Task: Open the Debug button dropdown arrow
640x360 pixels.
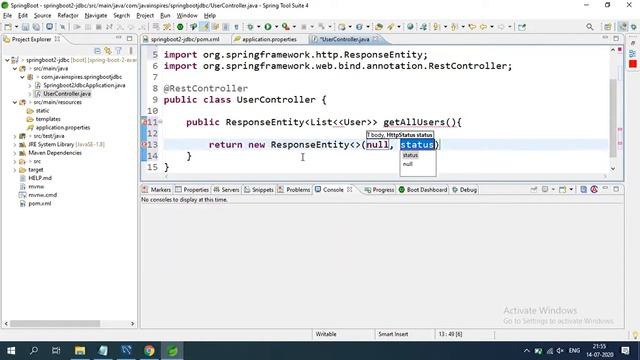Action: tap(258, 27)
